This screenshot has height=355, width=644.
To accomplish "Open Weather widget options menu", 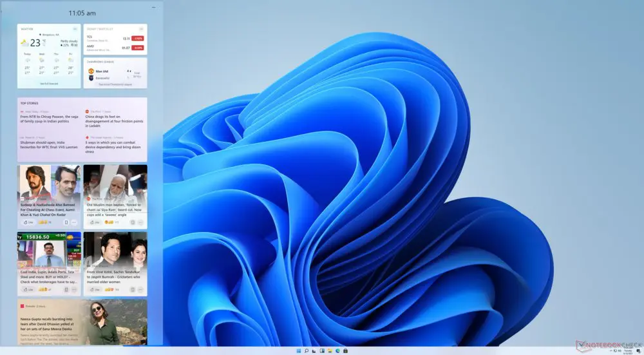I will coord(75,29).
